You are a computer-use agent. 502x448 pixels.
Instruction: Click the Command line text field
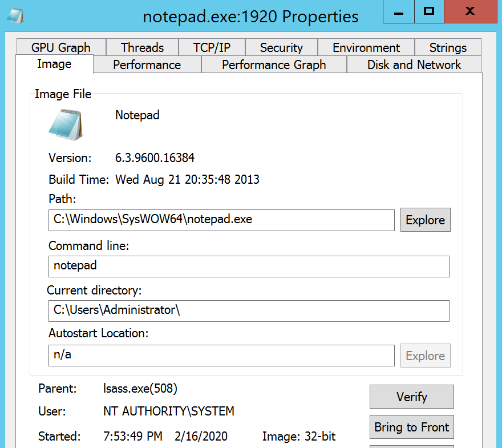[x=249, y=266]
